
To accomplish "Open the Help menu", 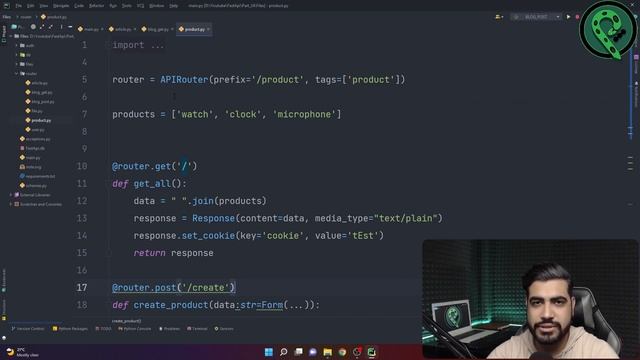I will pyautogui.click(x=173, y=6).
